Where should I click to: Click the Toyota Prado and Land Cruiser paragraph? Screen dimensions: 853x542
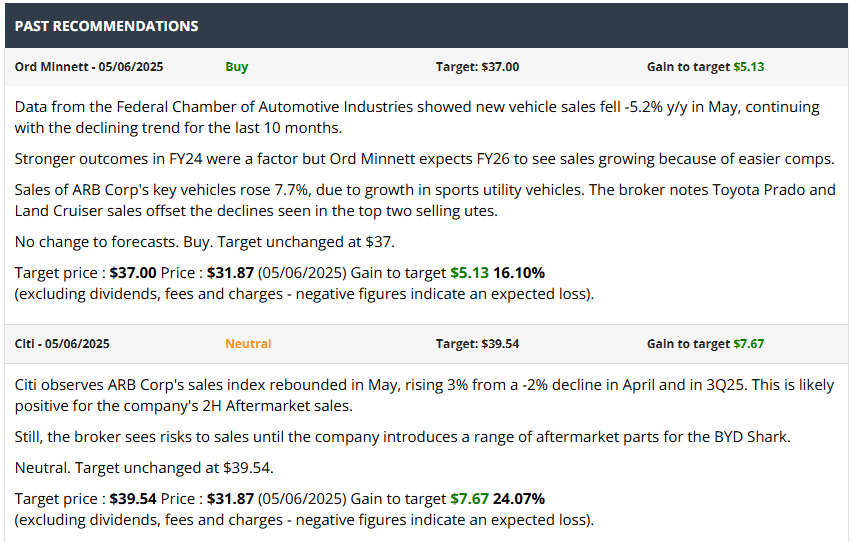(424, 200)
